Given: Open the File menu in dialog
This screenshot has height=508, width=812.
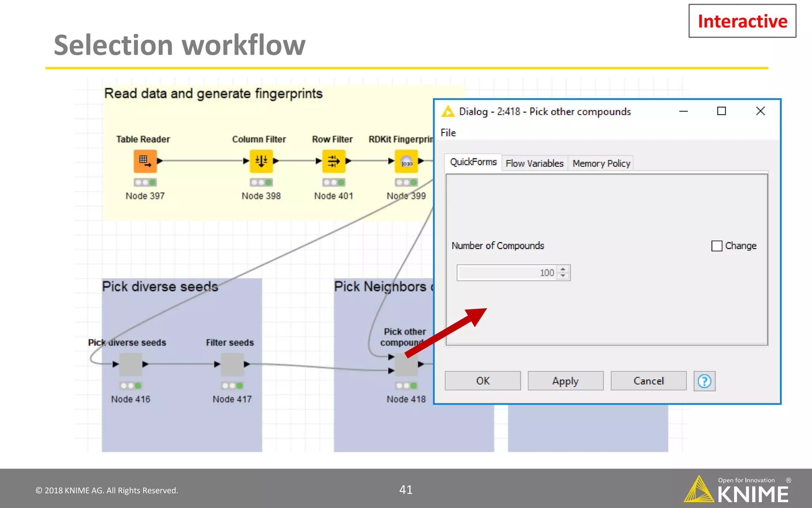Looking at the screenshot, I should coord(448,133).
